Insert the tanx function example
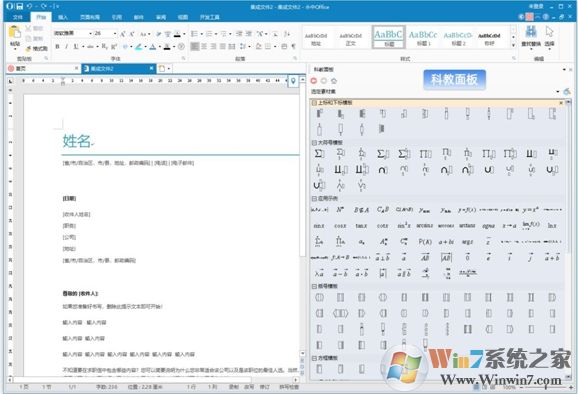578x394 pixels. [x=361, y=226]
